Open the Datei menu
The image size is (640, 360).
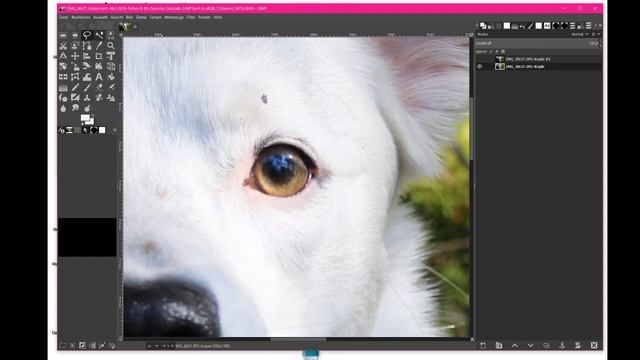point(64,18)
